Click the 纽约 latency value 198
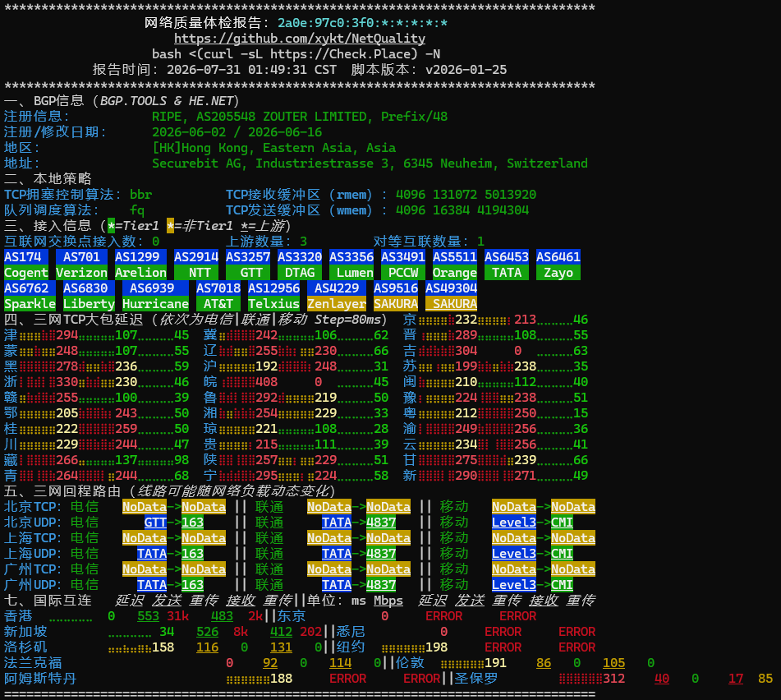 point(436,647)
